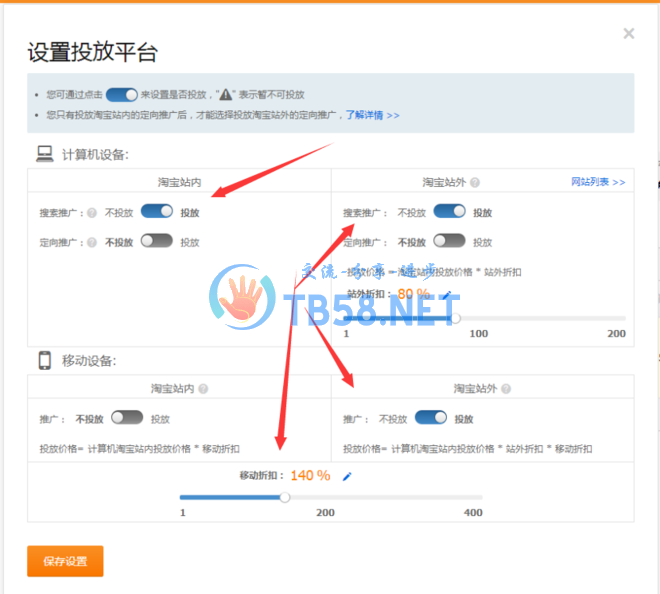The height and width of the screenshot is (594, 660).
Task: Click help icon beside computer 淘宝站内 定向推广
Action: point(91,242)
